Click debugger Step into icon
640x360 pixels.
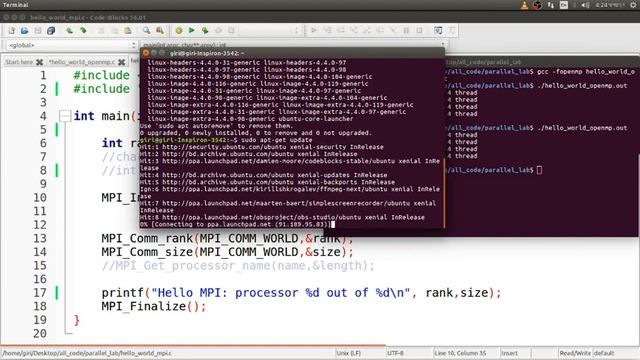354,31
